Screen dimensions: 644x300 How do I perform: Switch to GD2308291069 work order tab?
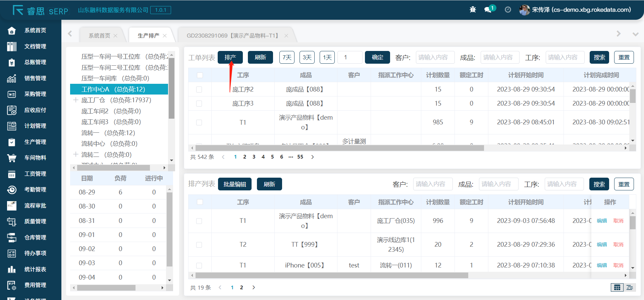pos(233,36)
